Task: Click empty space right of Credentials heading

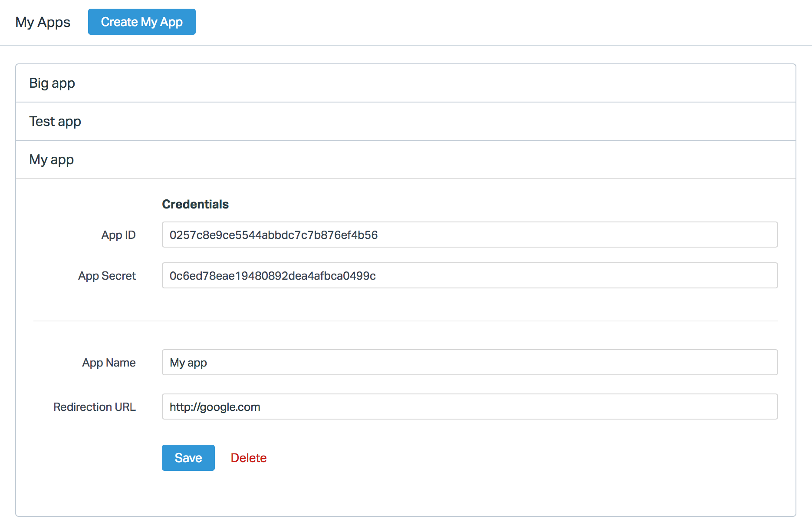Action: [x=477, y=204]
